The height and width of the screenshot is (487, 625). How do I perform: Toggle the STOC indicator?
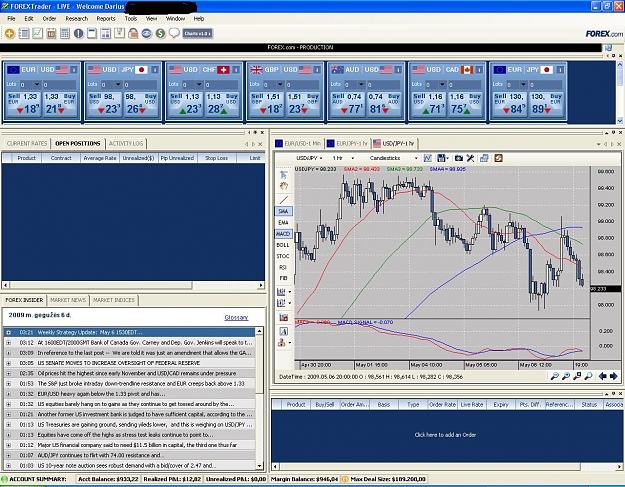283,256
